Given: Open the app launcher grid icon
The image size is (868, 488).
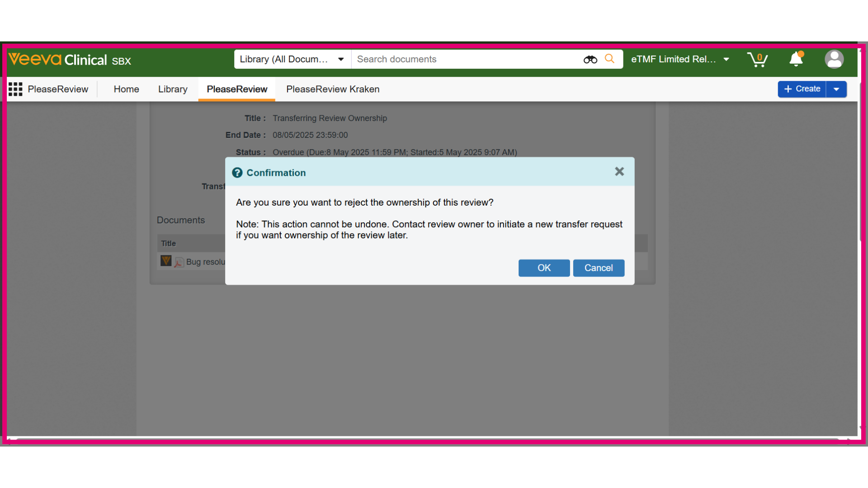Looking at the screenshot, I should click(15, 89).
